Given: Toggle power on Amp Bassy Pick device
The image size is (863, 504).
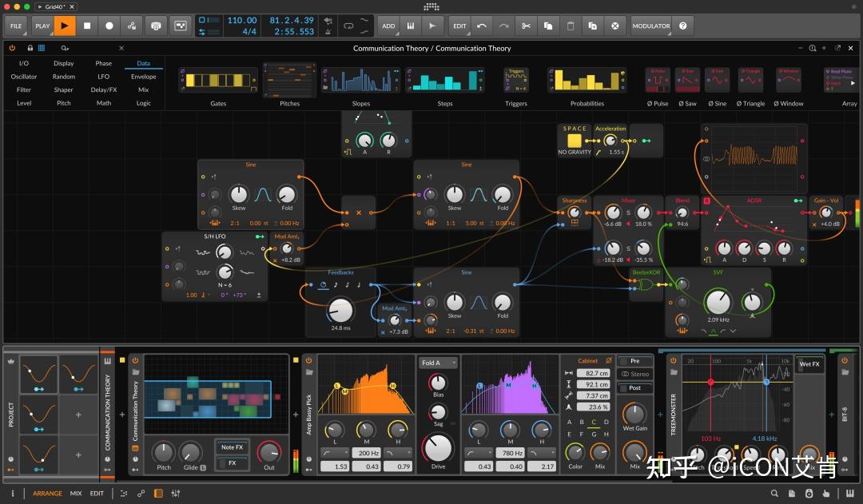Looking at the screenshot, I should coord(308,360).
